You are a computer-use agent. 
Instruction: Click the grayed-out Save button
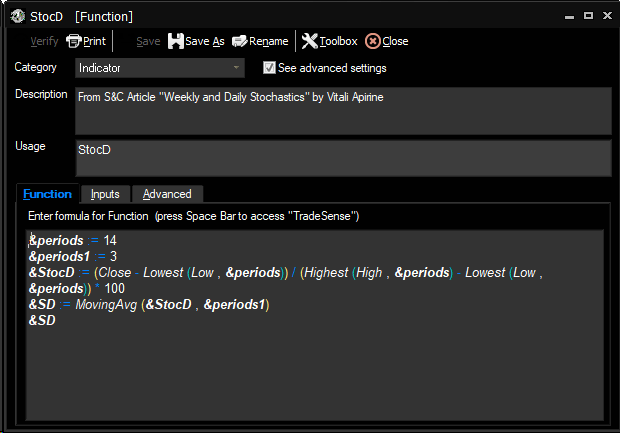coord(147,41)
